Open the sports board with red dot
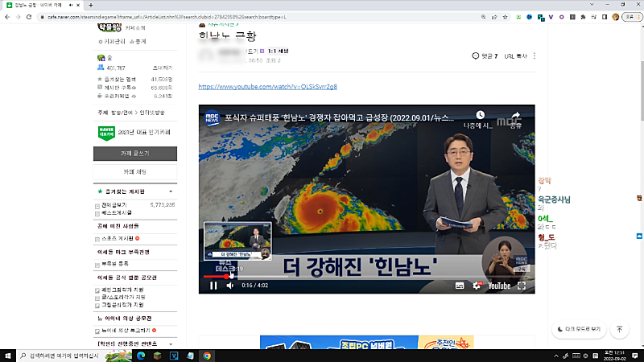Image resolution: width=644 pixels, height=362 pixels. [118, 238]
